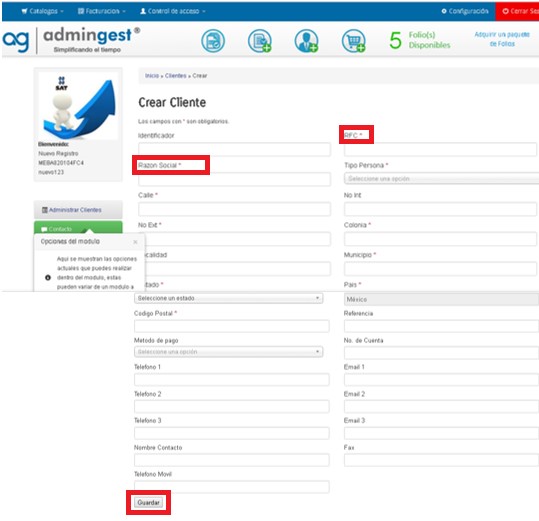
Task: Click the shopping cart add icon
Action: coord(353,41)
